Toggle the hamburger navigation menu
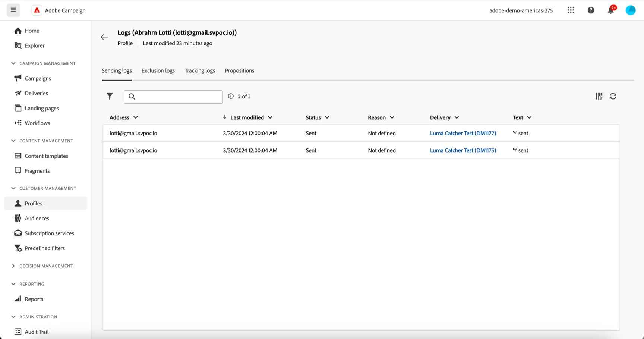The image size is (644, 339). (x=13, y=10)
